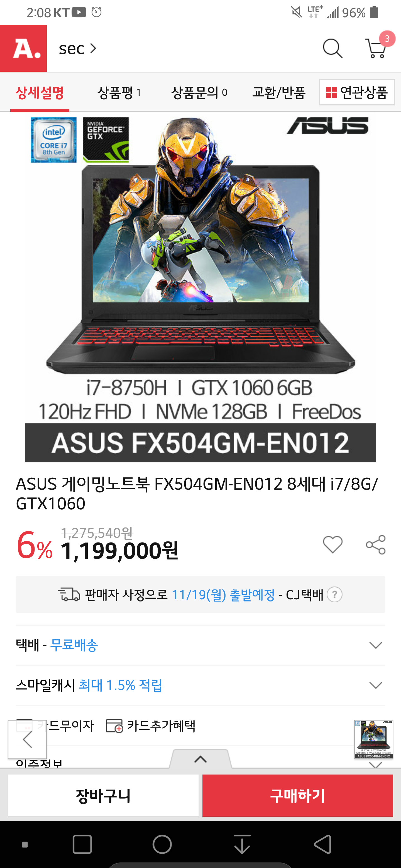Viewport: 401px width, 868px height.
Task: Tap the delivery info question mark icon
Action: 334,595
